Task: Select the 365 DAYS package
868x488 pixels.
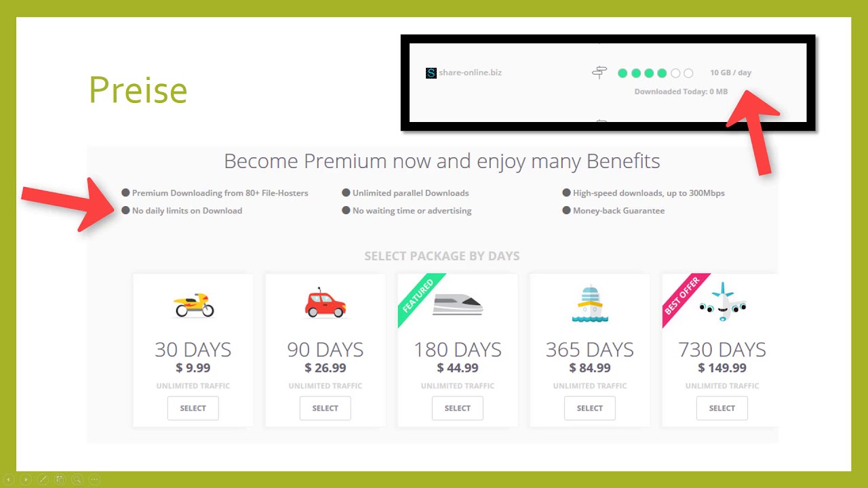Action: 590,408
